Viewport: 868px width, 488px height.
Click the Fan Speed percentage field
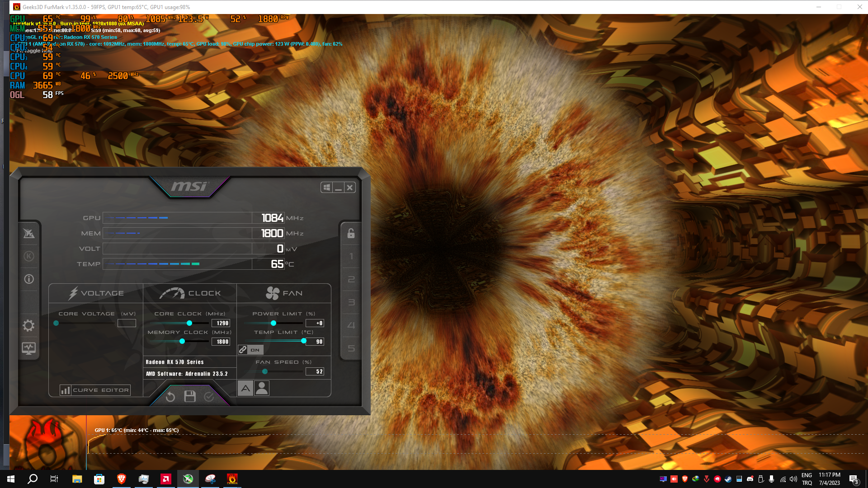(x=315, y=371)
